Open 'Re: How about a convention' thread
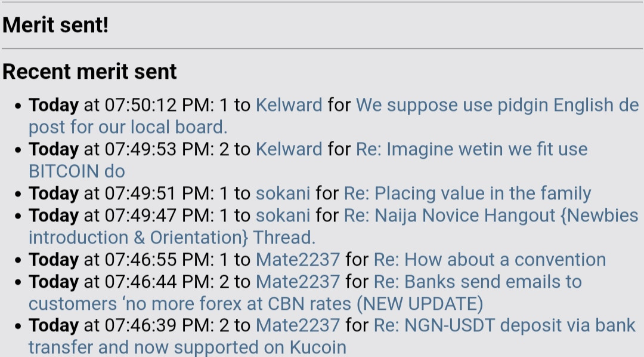Image resolution: width=644 pixels, height=357 pixels. pos(490,260)
